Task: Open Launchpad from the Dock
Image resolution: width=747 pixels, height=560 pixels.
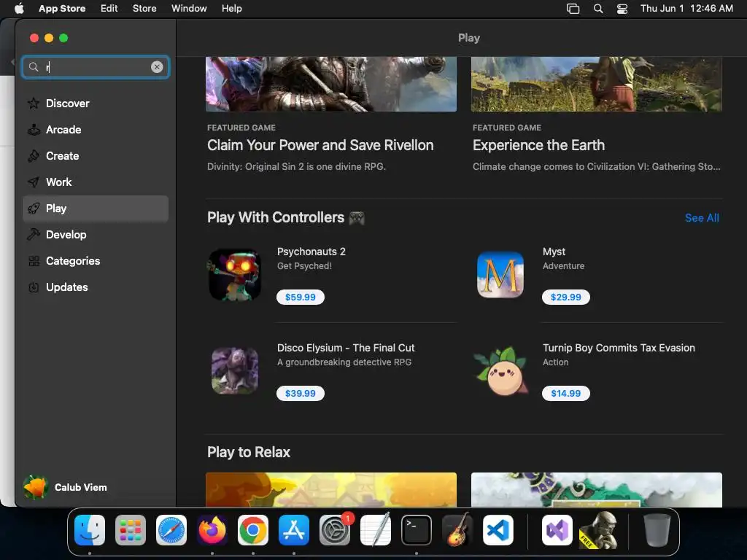Action: point(131,530)
